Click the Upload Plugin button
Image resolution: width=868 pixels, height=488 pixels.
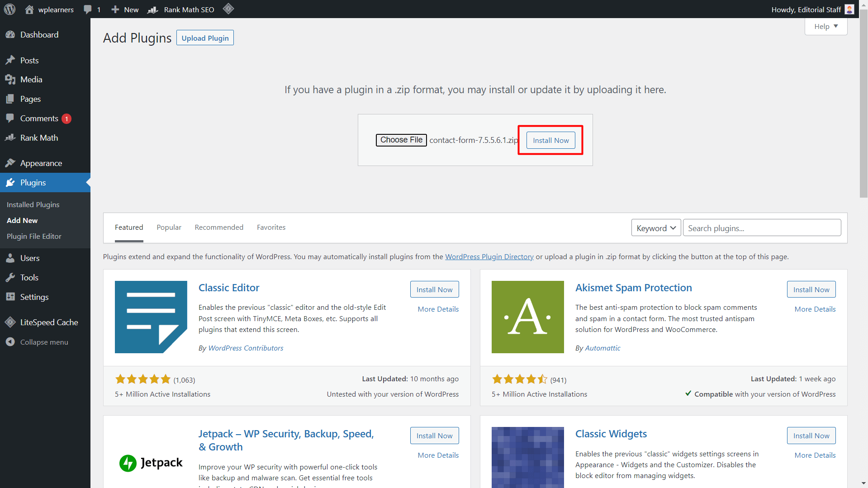205,38
